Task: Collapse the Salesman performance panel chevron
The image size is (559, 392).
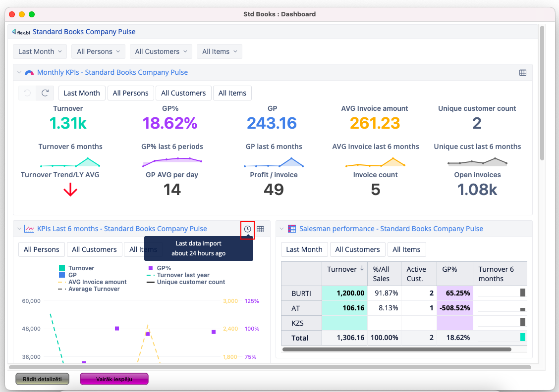Action: (x=281, y=229)
